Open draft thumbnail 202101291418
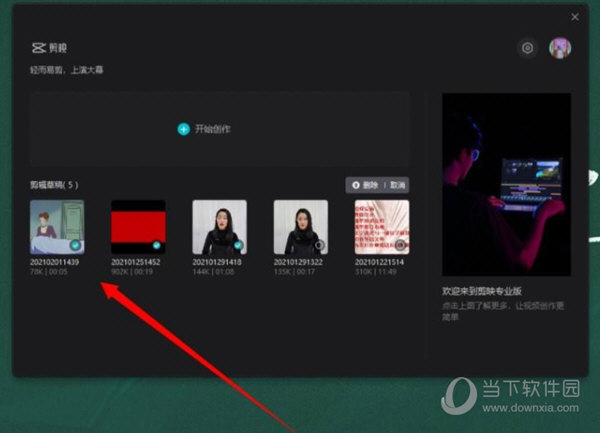The height and width of the screenshot is (433, 600). (219, 227)
